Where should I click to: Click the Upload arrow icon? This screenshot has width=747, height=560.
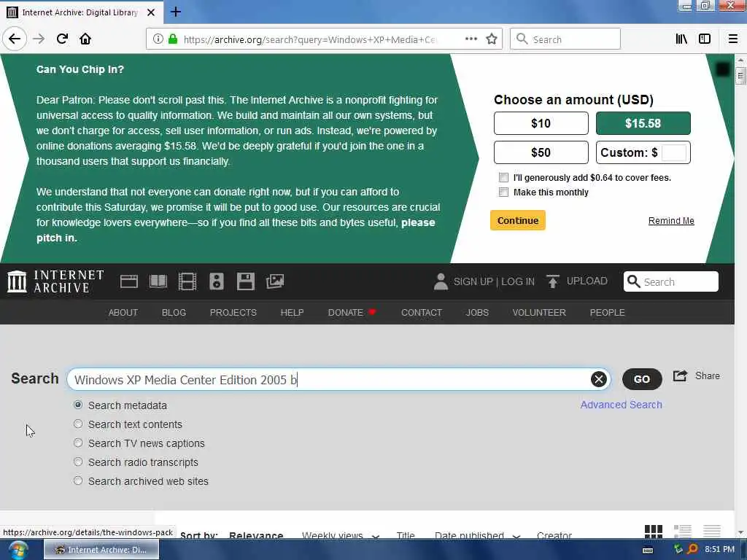pyautogui.click(x=553, y=281)
